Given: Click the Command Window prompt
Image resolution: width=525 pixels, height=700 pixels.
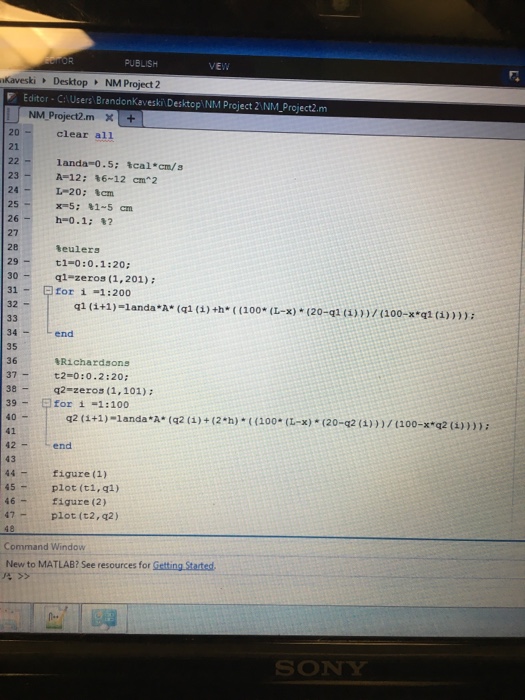Looking at the screenshot, I should pos(24,576).
